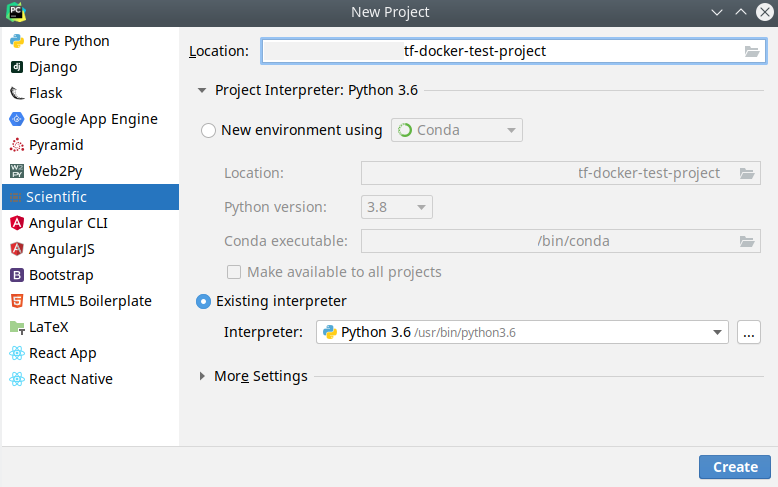
Task: Choose the Flask project icon
Action: pos(17,93)
